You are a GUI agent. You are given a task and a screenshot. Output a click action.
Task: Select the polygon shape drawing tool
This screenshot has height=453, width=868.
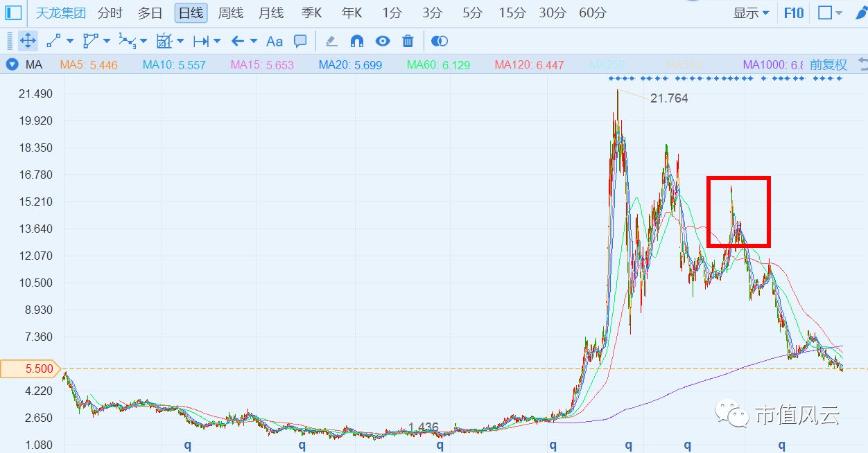click(91, 41)
